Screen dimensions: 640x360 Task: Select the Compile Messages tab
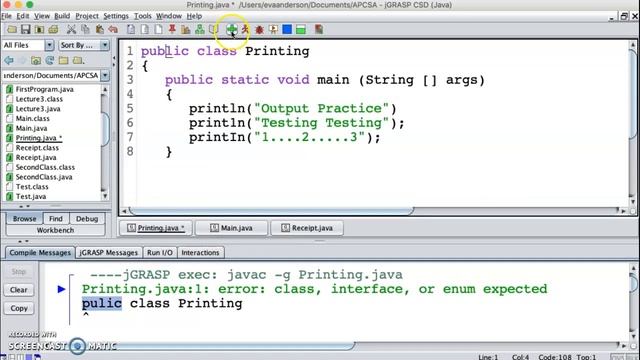pos(40,253)
